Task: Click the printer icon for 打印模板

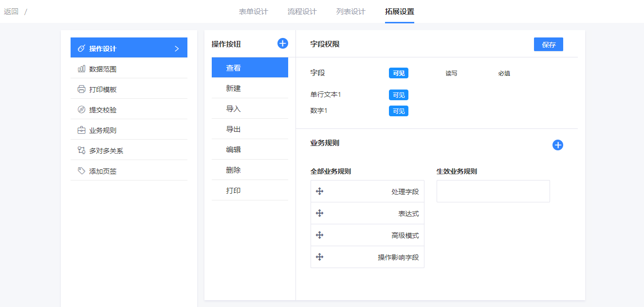Action: pyautogui.click(x=81, y=90)
